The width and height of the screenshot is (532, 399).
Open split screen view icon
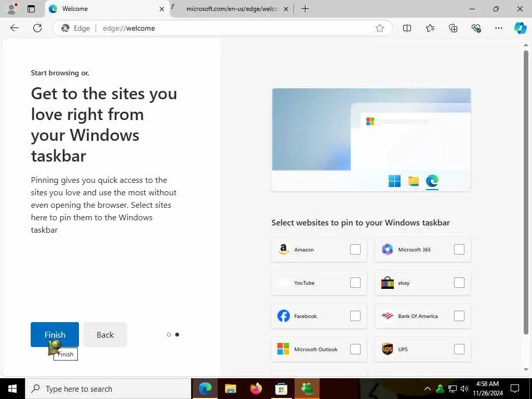[x=407, y=28]
